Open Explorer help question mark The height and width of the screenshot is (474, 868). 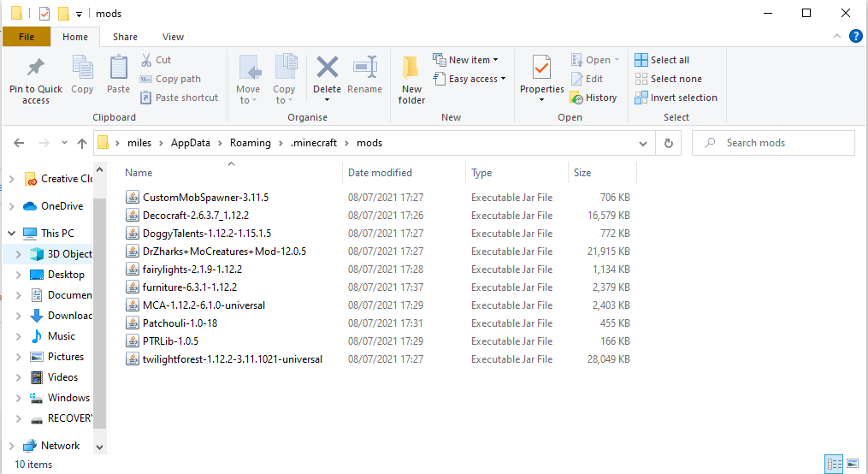pos(856,36)
